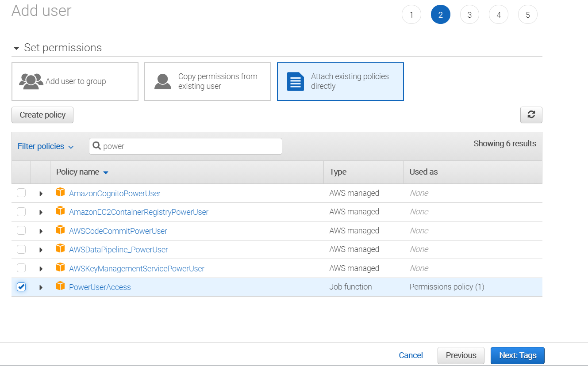Jump to wizard step 4

tap(499, 15)
